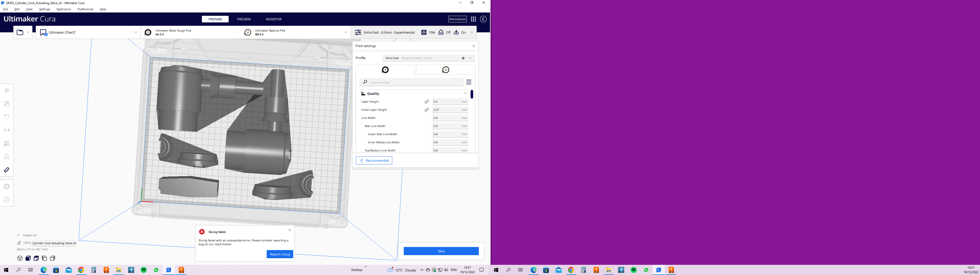Screen dimensions: 980x275
Task: Click Report a bug button
Action: (x=280, y=254)
